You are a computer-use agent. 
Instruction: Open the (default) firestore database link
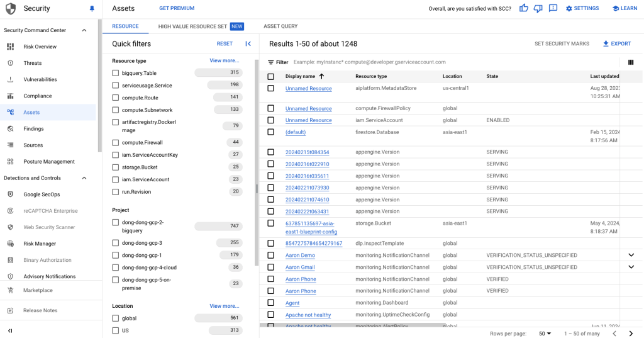(296, 132)
